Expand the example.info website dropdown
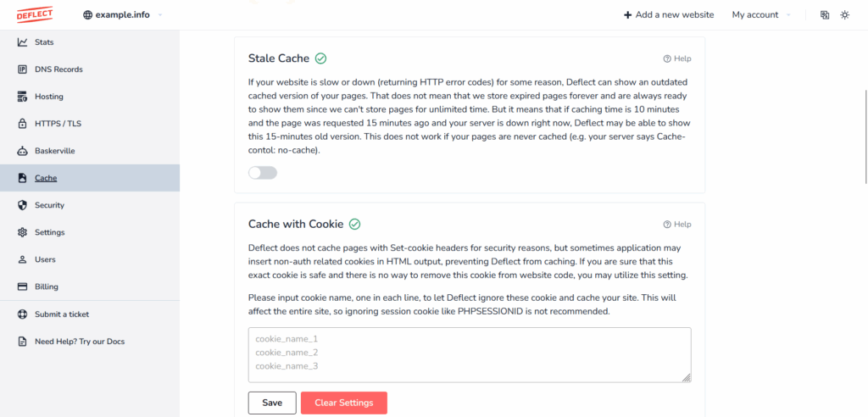 click(122, 15)
